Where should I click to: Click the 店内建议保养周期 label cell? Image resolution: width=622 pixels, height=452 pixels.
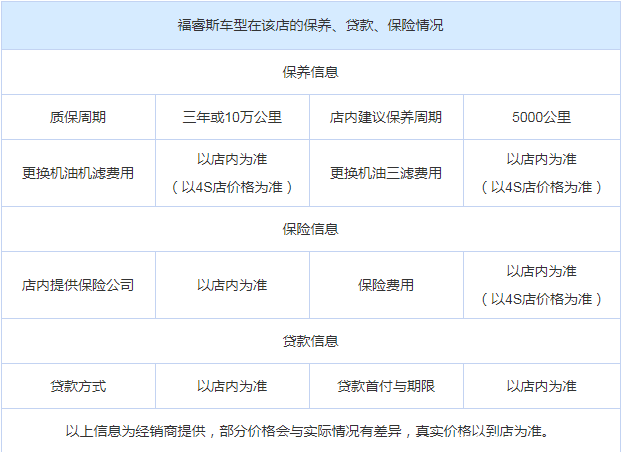[x=386, y=117]
